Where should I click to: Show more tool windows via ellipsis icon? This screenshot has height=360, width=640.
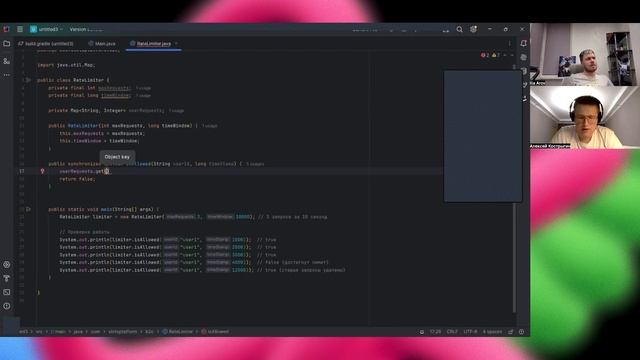(x=7, y=75)
